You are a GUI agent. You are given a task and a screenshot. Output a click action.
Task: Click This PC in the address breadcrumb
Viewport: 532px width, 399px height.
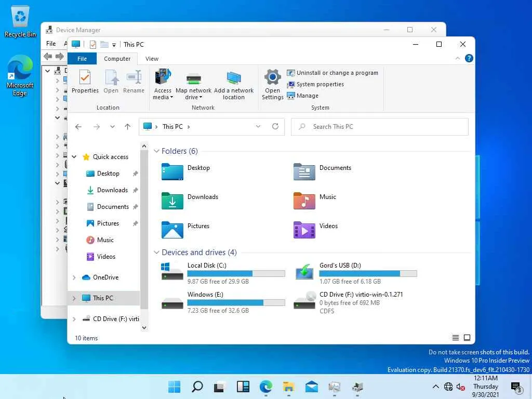[172, 127]
